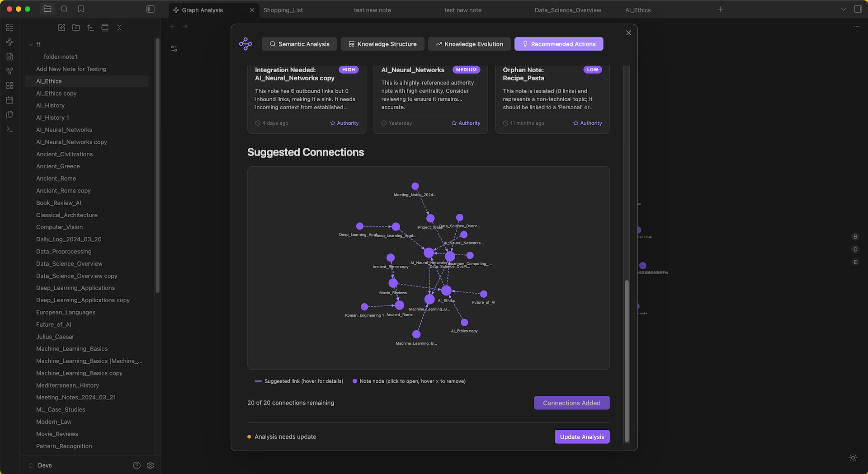Image resolution: width=868 pixels, height=474 pixels.
Task: Click the Update Analysis button
Action: pos(582,437)
